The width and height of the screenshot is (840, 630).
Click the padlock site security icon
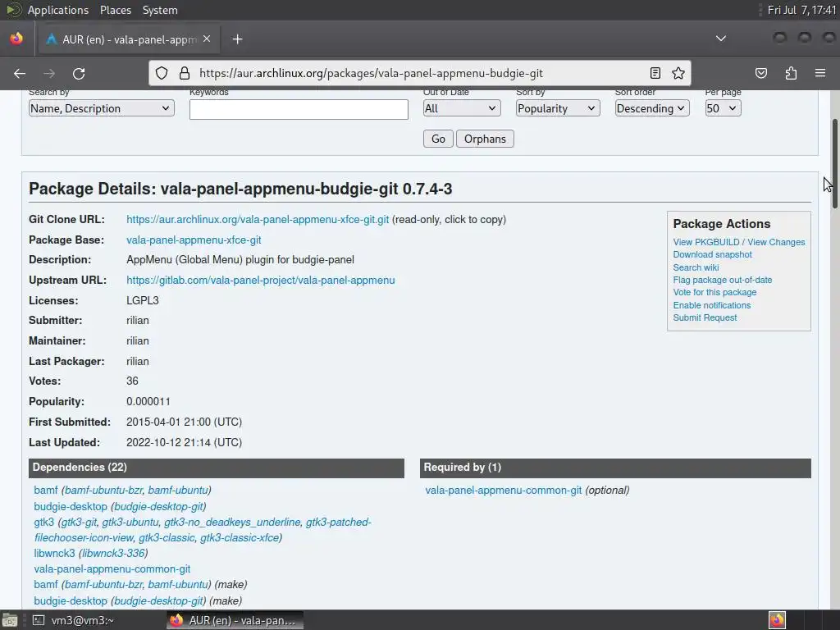click(x=185, y=73)
